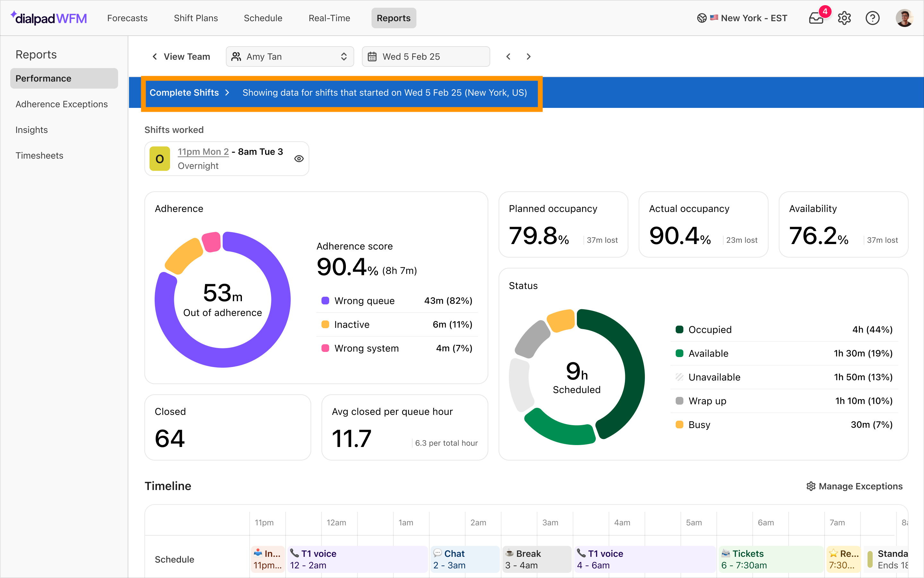Go to next day arrow
Screen dimensions: 924x578
click(x=528, y=57)
